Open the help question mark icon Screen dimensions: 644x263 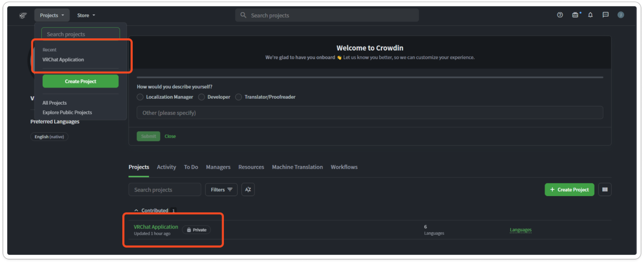(560, 15)
